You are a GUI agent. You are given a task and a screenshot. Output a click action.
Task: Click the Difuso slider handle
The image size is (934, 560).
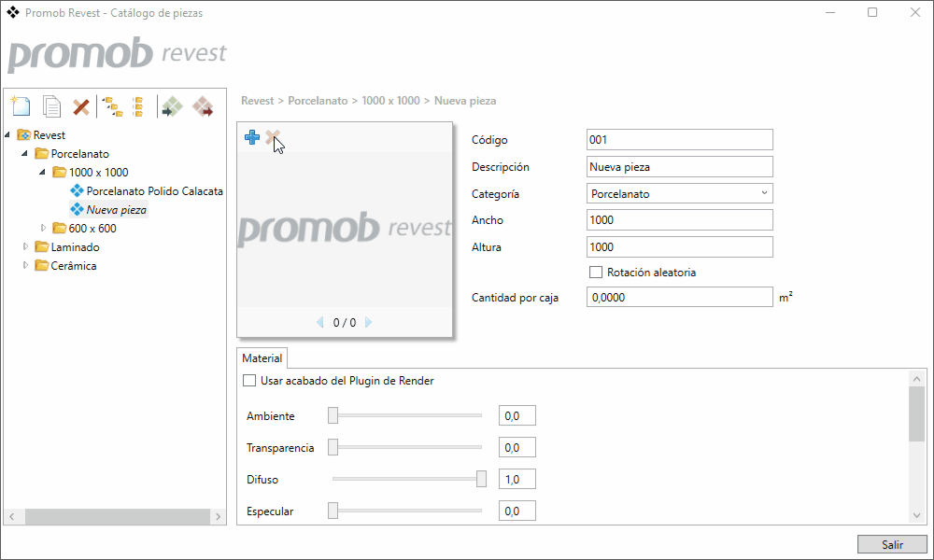coord(481,479)
